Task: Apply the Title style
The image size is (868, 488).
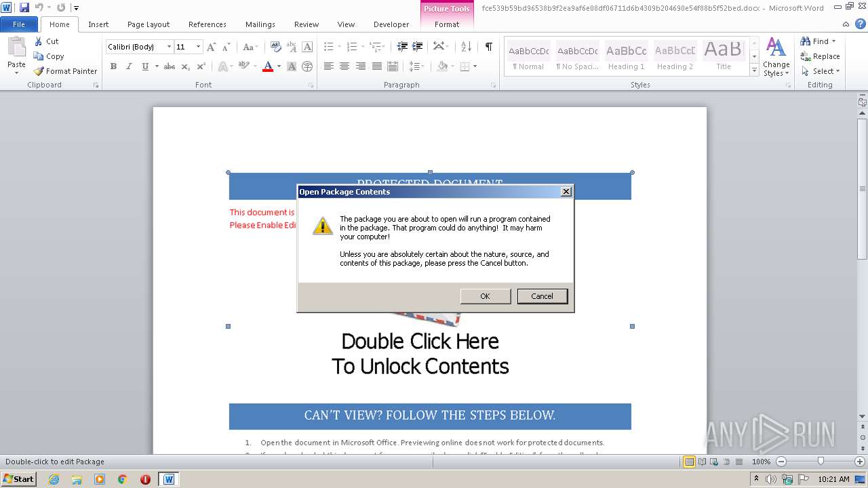Action: [x=724, y=56]
